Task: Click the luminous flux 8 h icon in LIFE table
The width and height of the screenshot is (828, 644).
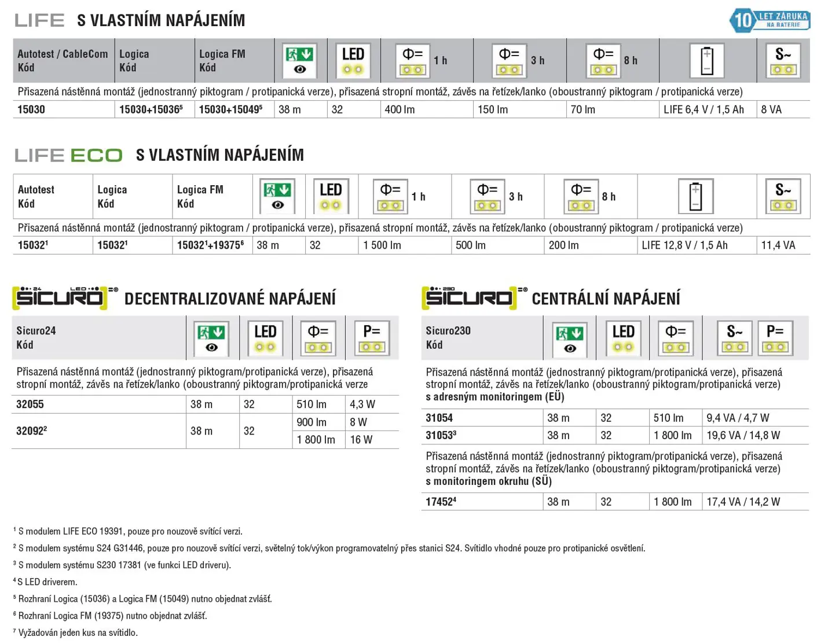Action: click(x=603, y=61)
